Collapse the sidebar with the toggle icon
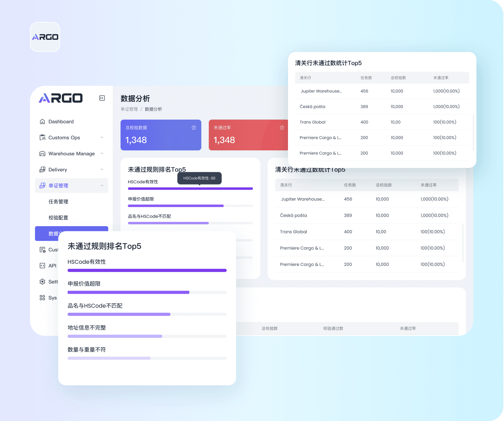The height and width of the screenshot is (421, 504). (102, 98)
